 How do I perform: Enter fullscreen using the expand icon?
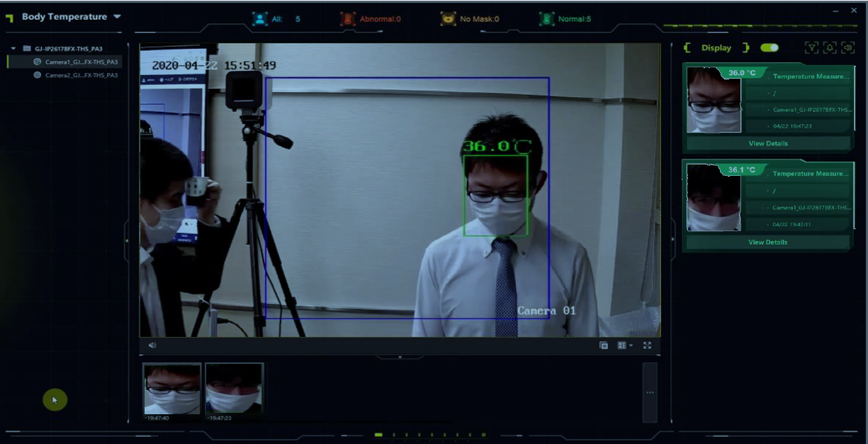click(x=647, y=345)
